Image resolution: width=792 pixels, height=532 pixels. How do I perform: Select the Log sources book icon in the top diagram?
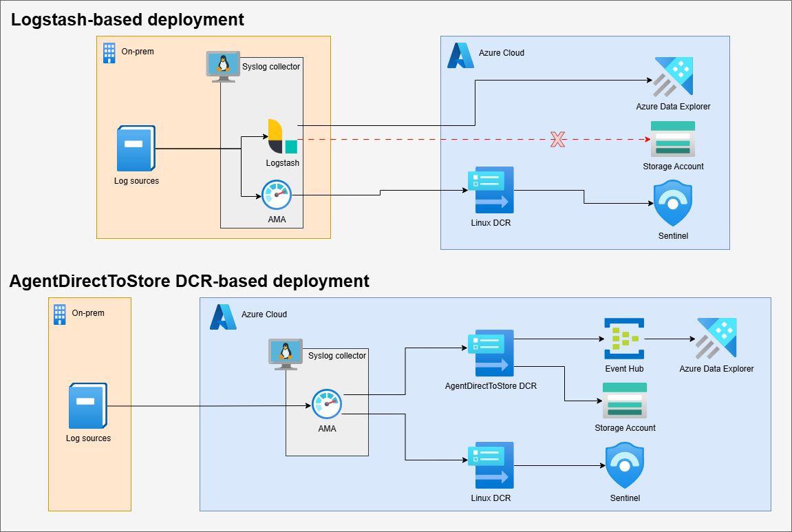coord(136,149)
